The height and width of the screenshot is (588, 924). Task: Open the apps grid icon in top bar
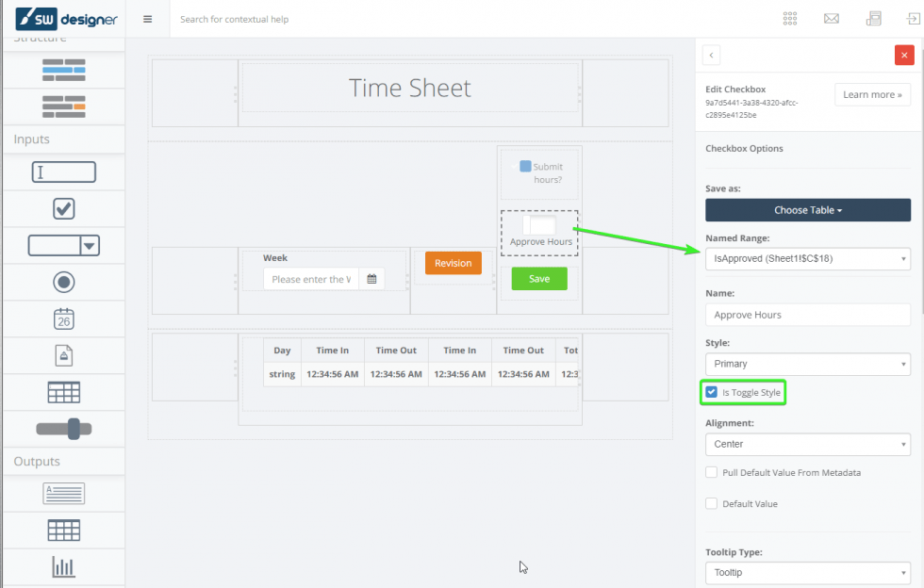click(x=789, y=18)
